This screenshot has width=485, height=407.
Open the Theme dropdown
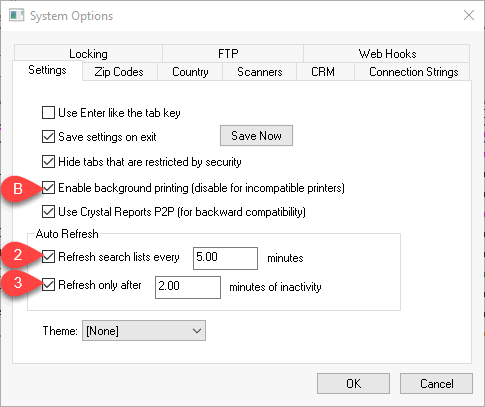[144, 331]
